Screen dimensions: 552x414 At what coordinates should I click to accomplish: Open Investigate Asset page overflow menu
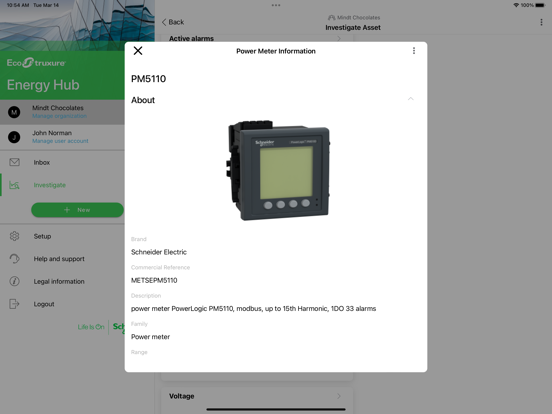coord(541,22)
